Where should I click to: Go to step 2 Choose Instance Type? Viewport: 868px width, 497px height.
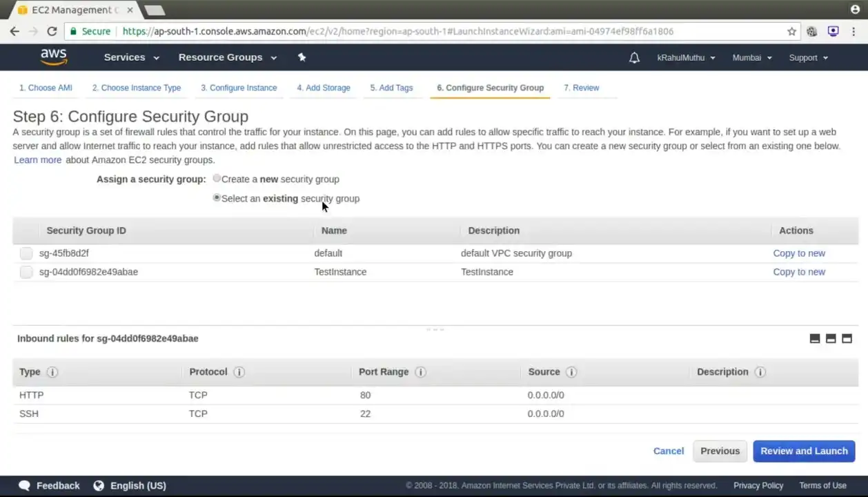point(137,88)
